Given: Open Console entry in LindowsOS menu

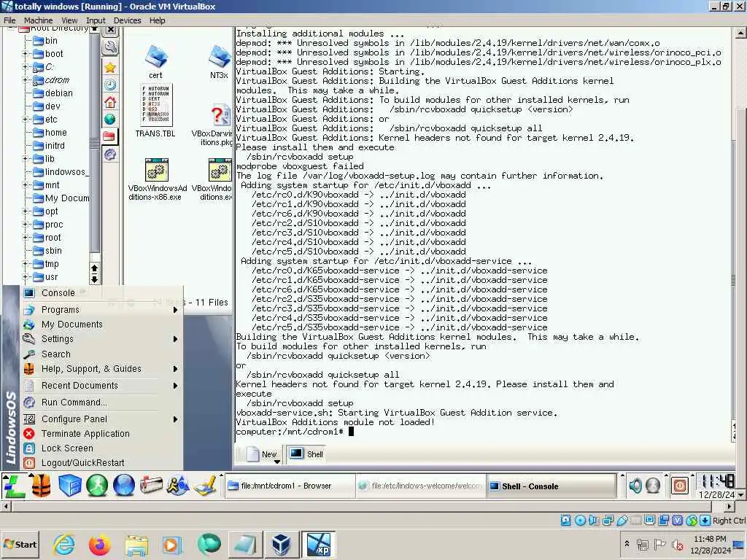Looking at the screenshot, I should point(101,293).
